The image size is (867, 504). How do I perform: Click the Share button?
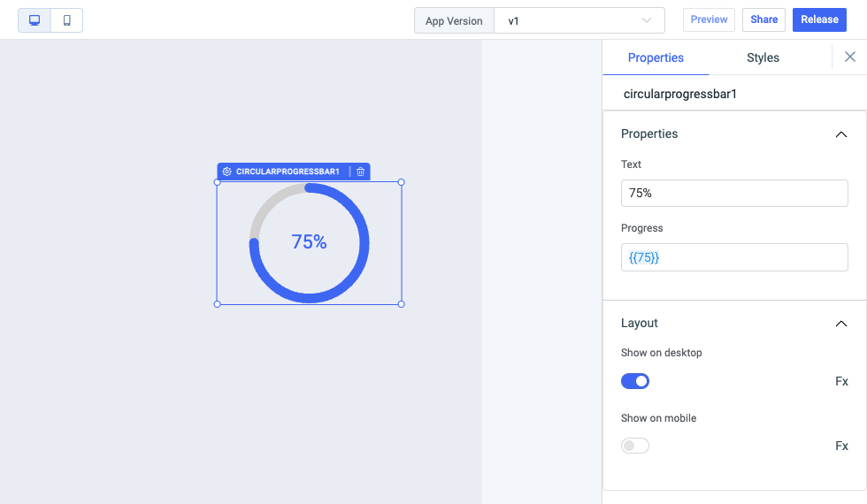763,19
